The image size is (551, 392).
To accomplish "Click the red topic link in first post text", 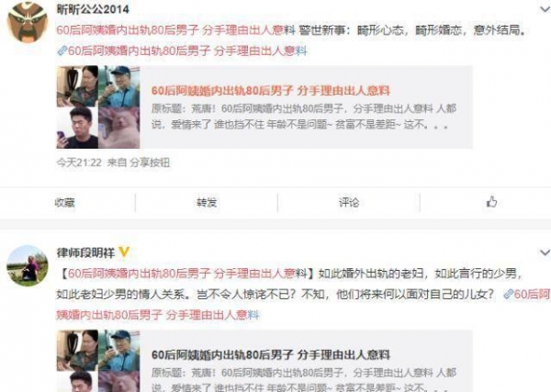I will tap(175, 30).
